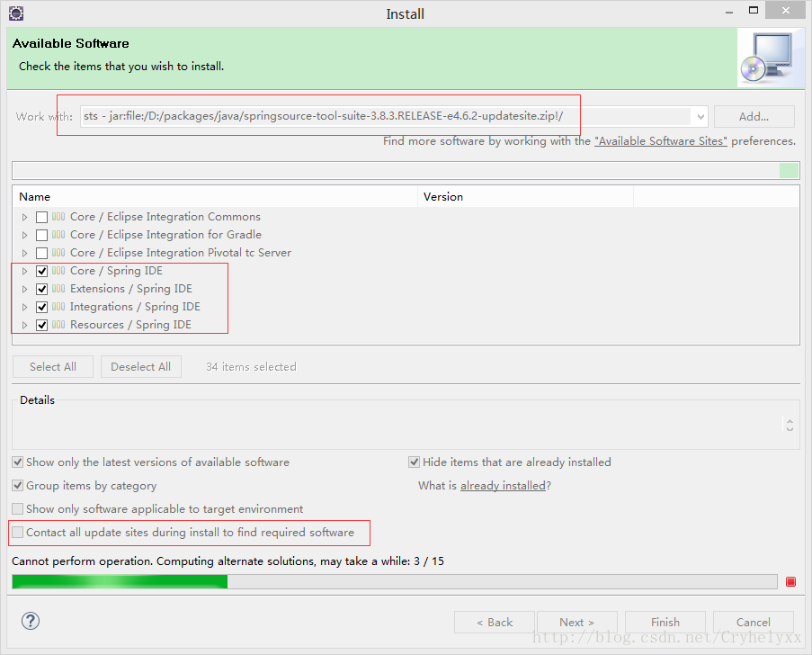
Task: Click the Version column header
Action: pos(526,197)
